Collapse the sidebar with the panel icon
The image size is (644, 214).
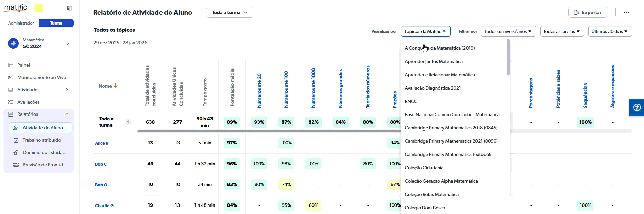coord(69,8)
